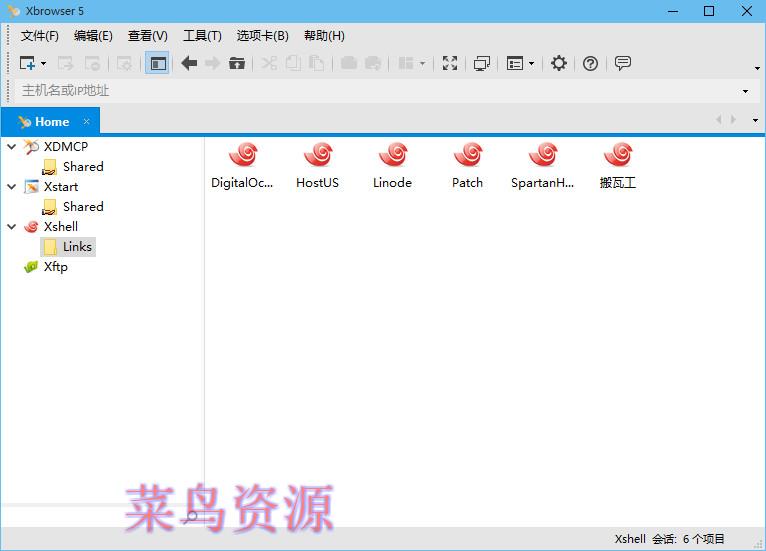
Task: Open the New session dropdown arrow
Action: coord(43,64)
